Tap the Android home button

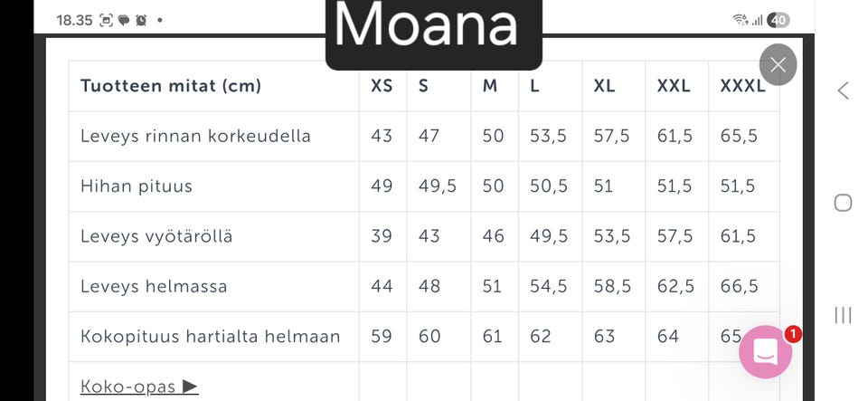click(x=843, y=203)
